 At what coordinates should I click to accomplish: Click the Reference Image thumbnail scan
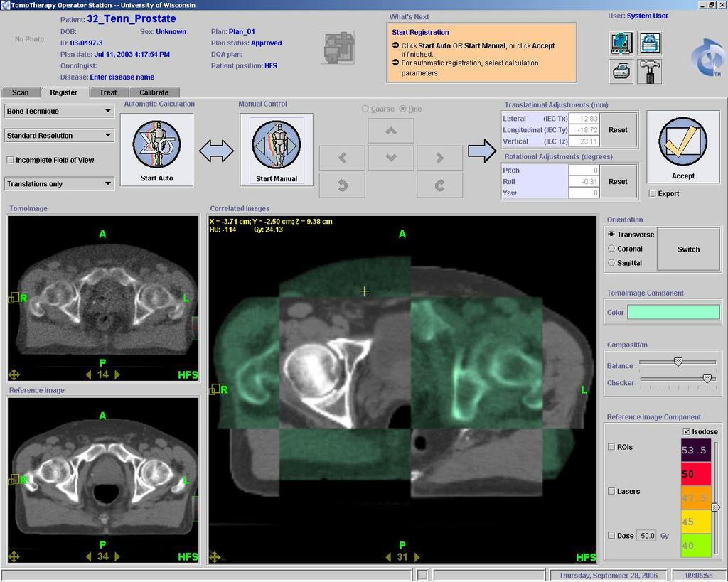(x=103, y=480)
